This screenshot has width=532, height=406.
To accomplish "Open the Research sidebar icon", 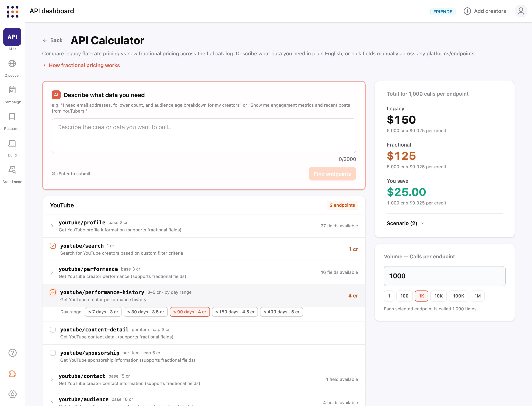I will pyautogui.click(x=12, y=117).
